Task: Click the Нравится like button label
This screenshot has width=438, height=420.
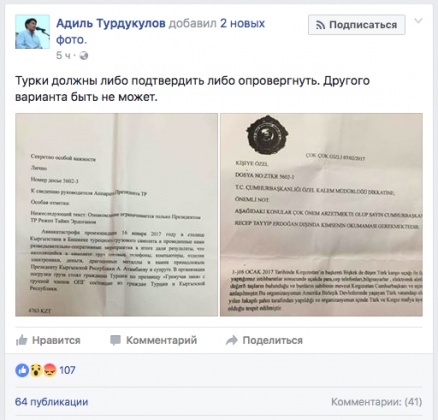Action: tap(56, 340)
